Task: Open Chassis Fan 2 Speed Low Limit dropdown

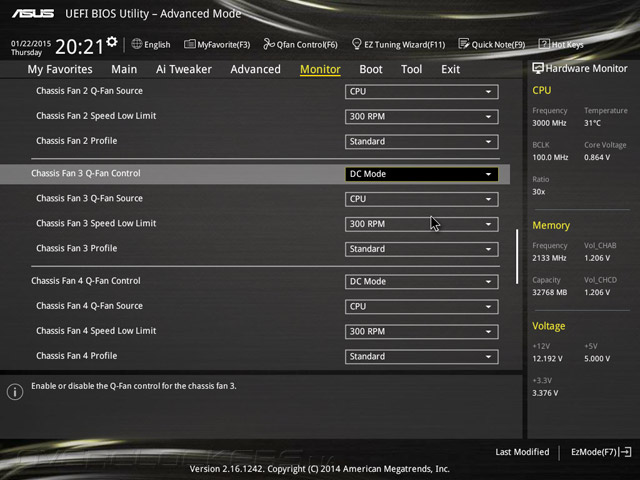Action: tap(421, 117)
